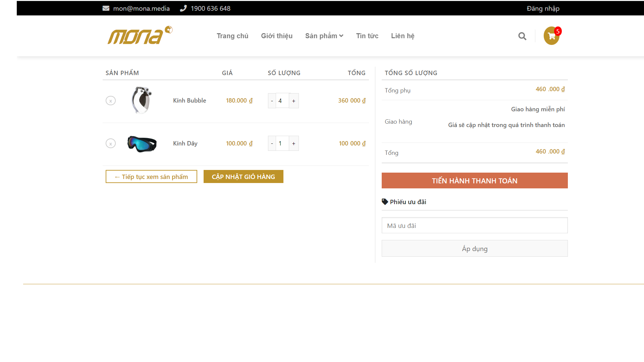Image resolution: width=644 pixels, height=362 pixels.
Task: Decrease Kính Bubble quantity with minus
Action: (x=272, y=101)
